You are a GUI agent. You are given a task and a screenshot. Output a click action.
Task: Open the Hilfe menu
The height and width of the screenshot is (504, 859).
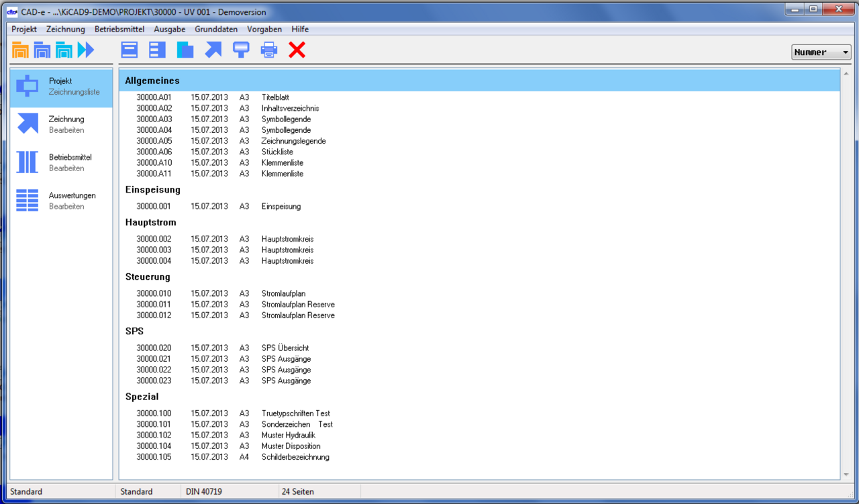coord(300,30)
